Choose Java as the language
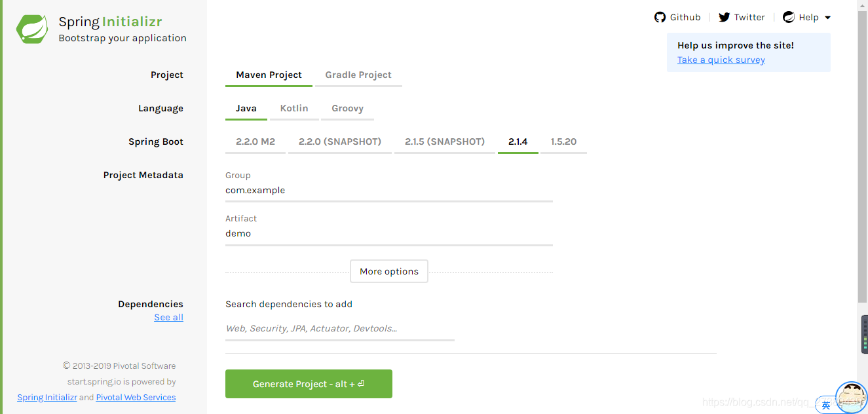This screenshot has height=414, width=868. point(246,108)
